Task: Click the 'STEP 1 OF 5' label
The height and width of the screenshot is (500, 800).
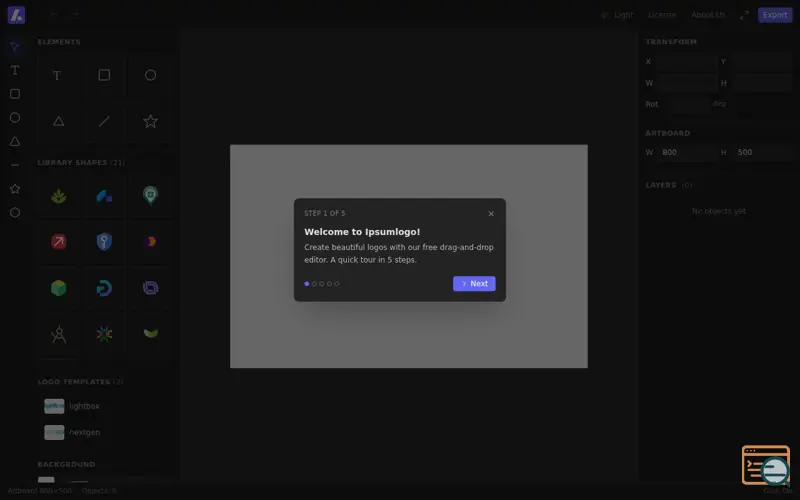Action: 324,213
